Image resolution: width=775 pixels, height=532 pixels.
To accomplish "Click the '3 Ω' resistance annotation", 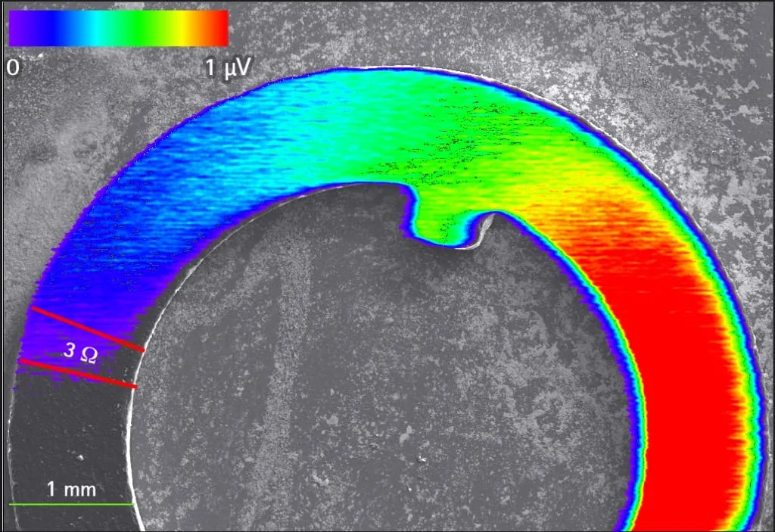I will coord(80,353).
